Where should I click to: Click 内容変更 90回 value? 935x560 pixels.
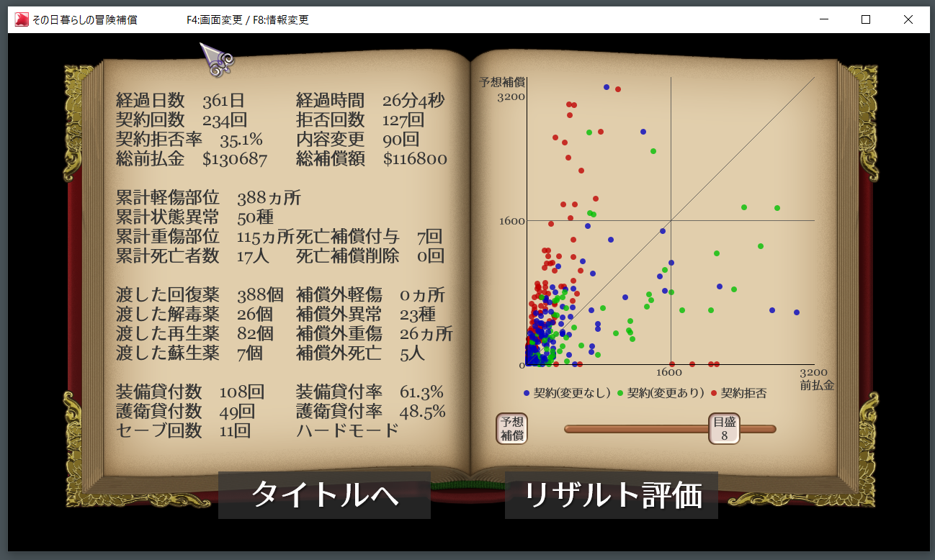click(x=357, y=140)
